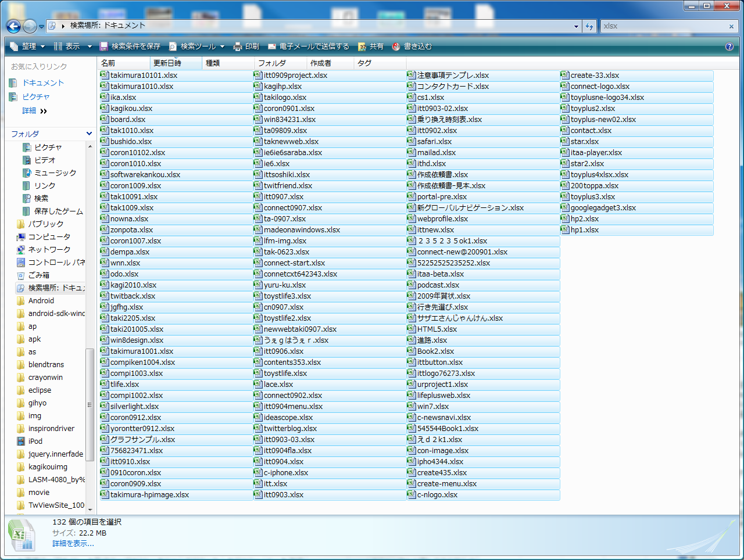Image resolution: width=744 pixels, height=560 pixels.
Task: Select コンピュータ in the folder tree
Action: [x=49, y=237]
